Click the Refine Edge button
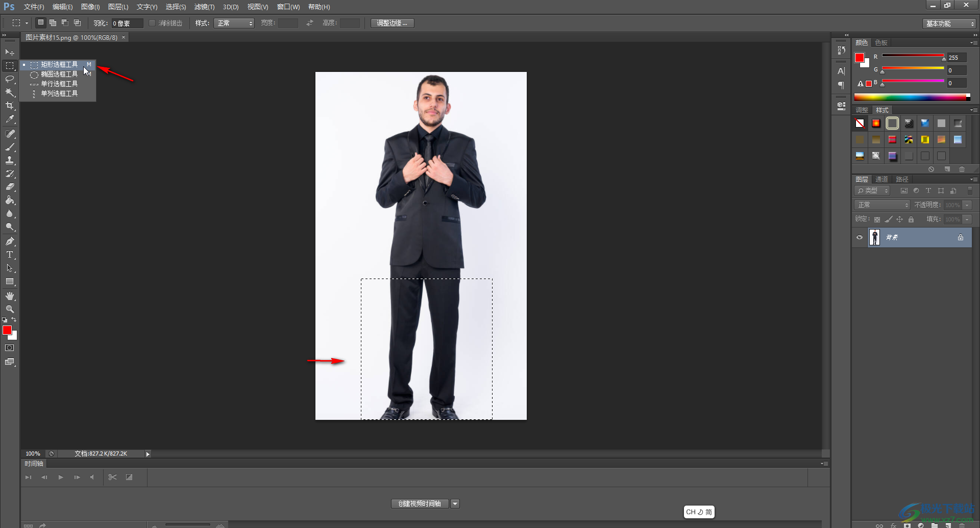Image resolution: width=980 pixels, height=528 pixels. [392, 23]
